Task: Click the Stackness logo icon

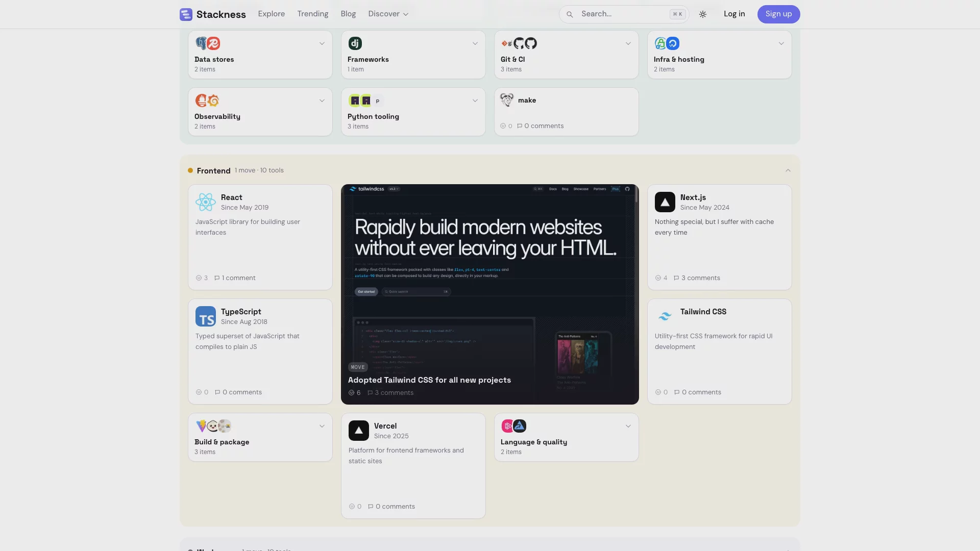Action: point(186,14)
